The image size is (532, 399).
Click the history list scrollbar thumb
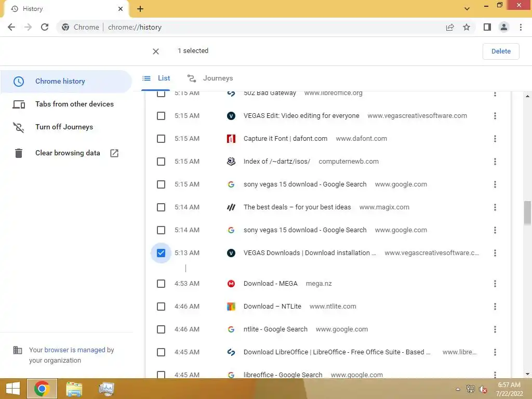527,212
